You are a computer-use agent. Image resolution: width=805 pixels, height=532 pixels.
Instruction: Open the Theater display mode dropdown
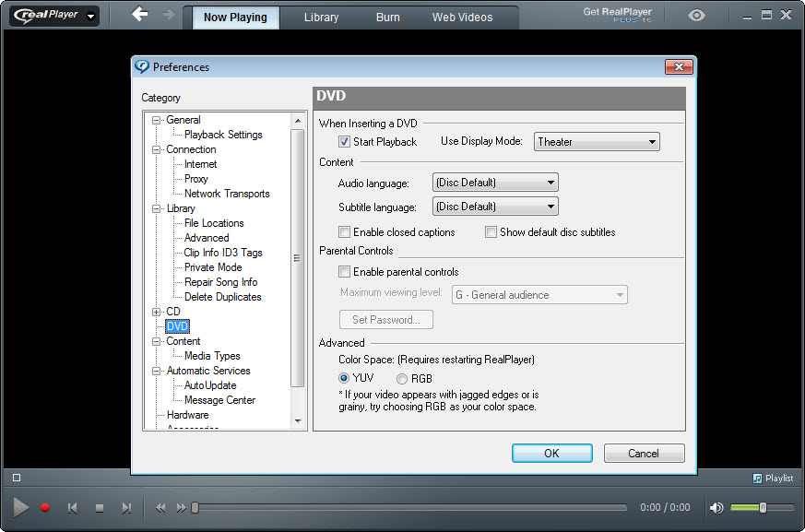click(x=597, y=142)
